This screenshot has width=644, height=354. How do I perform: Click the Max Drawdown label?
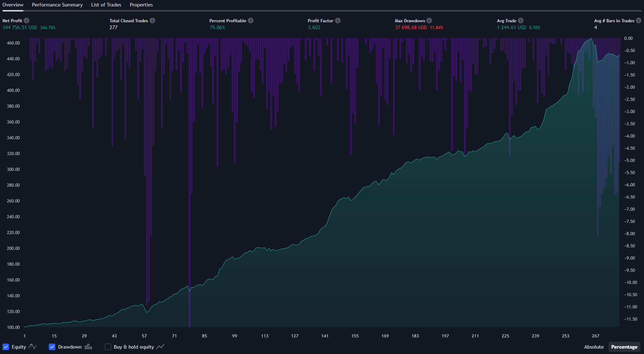410,21
